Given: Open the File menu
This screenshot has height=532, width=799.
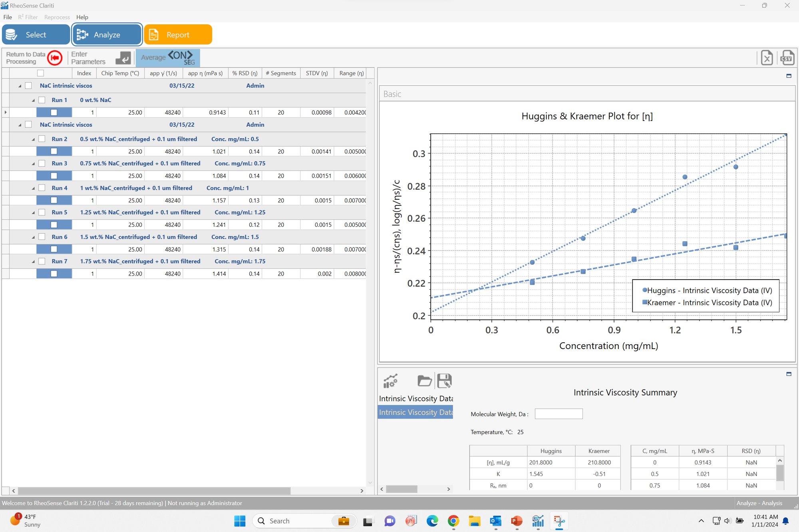Looking at the screenshot, I should coord(7,17).
